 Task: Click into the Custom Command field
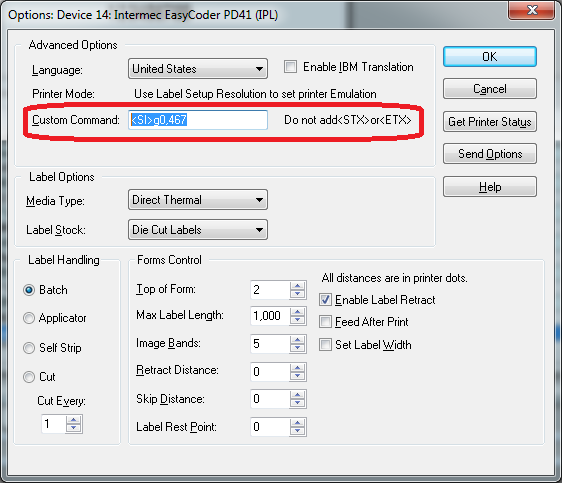coord(198,120)
